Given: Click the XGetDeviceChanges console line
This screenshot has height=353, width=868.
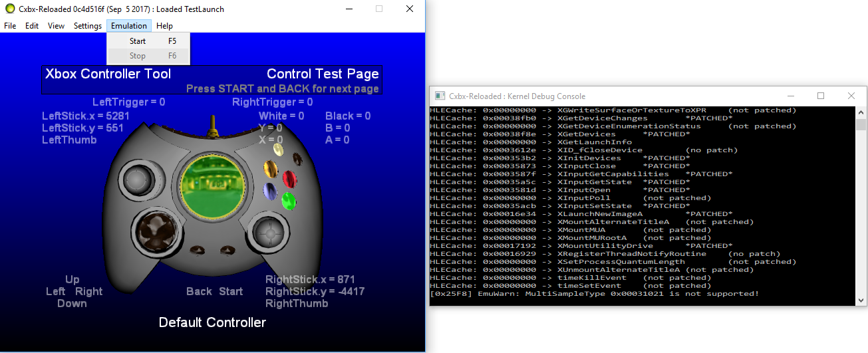Looking at the screenshot, I should click(581, 118).
